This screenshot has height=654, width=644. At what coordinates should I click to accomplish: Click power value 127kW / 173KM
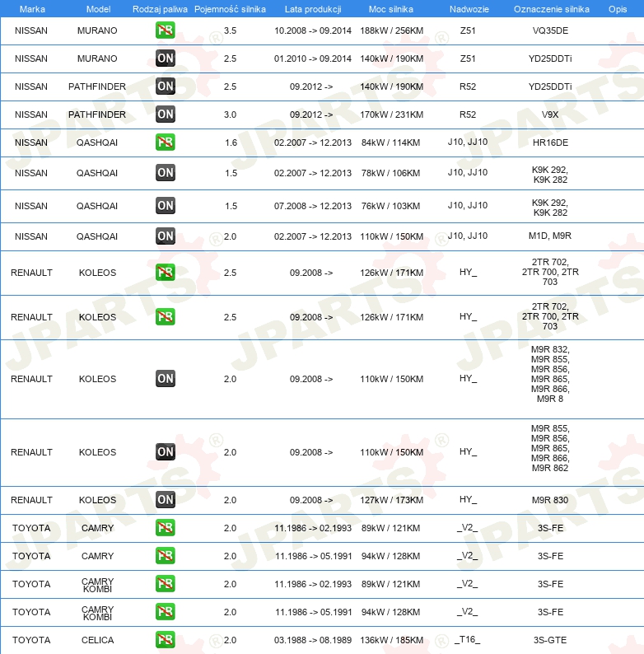pyautogui.click(x=392, y=500)
